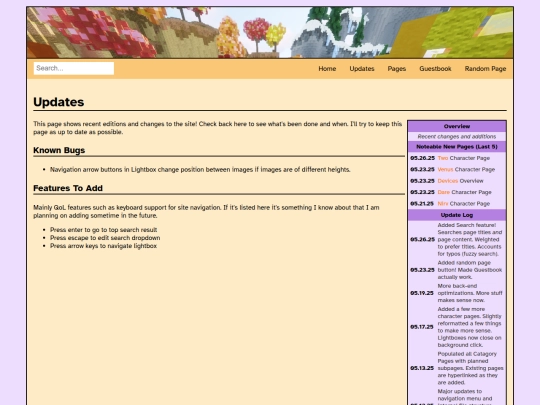Image resolution: width=540 pixels, height=405 pixels.
Task: Click the intro paragraph about recent editions
Action: [218, 128]
